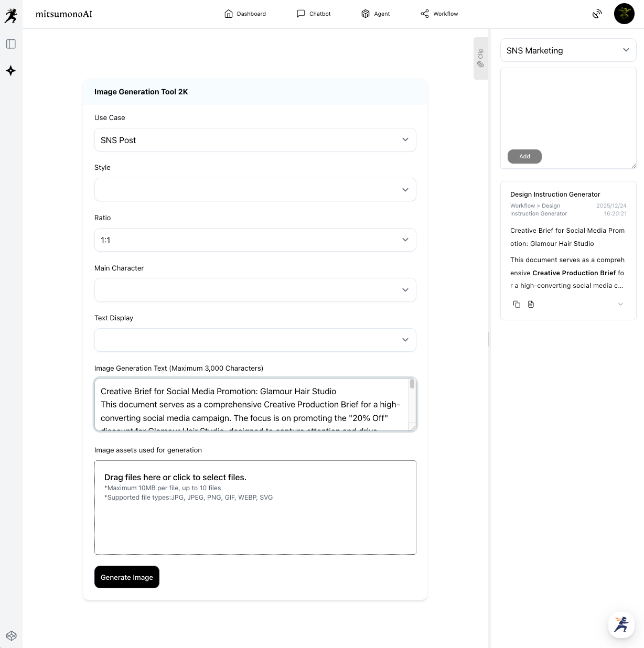644x648 pixels.
Task: Click the Image Generation Text field
Action: click(252, 404)
